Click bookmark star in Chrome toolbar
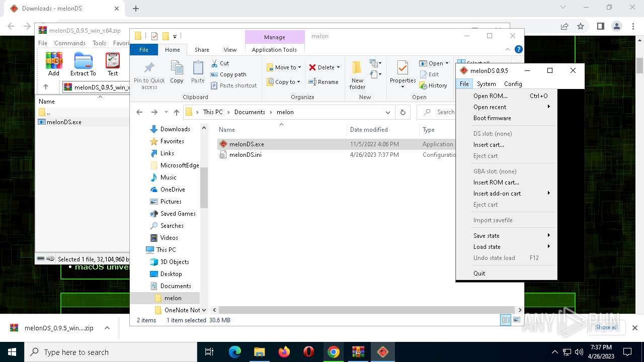Viewport: 644px width, 362px height. tap(581, 26)
